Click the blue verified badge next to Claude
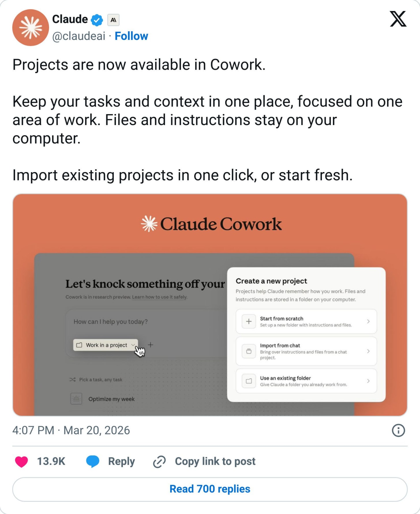The width and height of the screenshot is (420, 514). click(97, 19)
